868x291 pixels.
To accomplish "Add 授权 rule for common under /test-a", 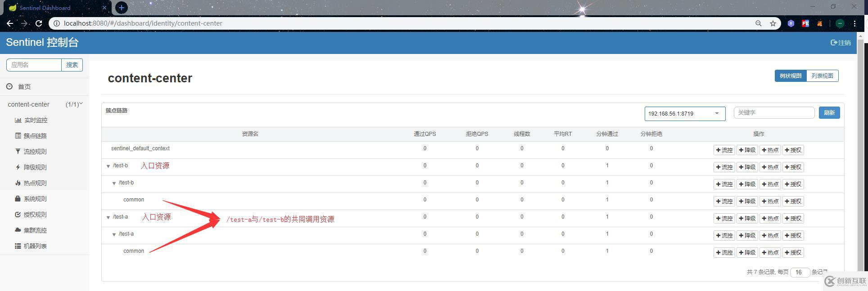I will click(793, 253).
